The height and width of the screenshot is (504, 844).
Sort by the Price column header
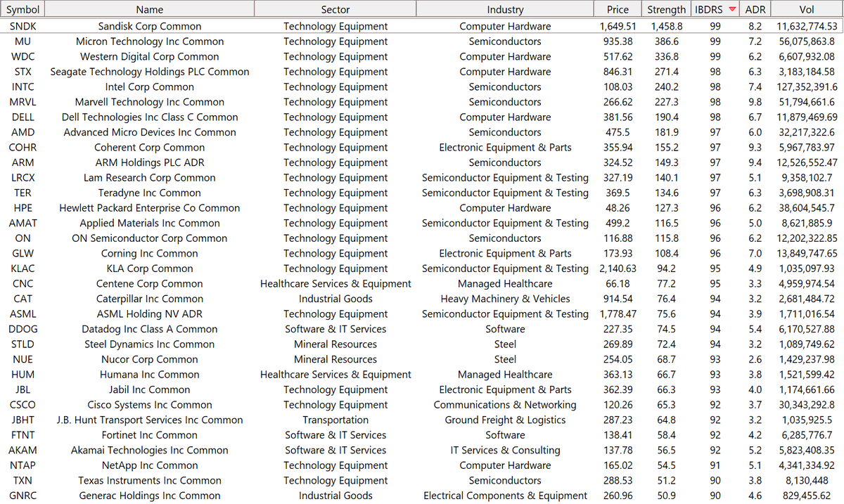coord(618,9)
